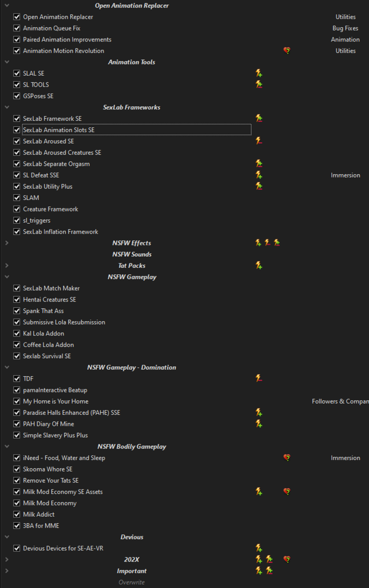Click the conflict icon beside SL Defeat SSE

pyautogui.click(x=259, y=175)
